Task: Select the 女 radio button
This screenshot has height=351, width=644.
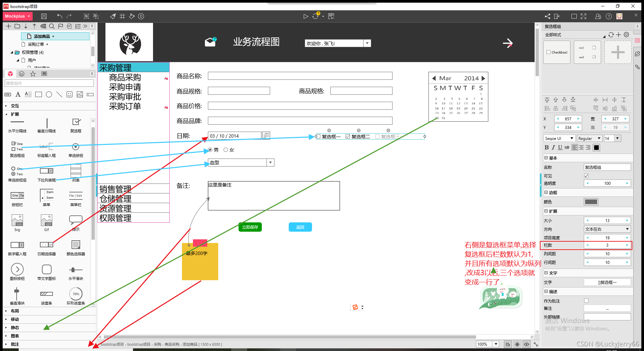Action: (x=226, y=150)
